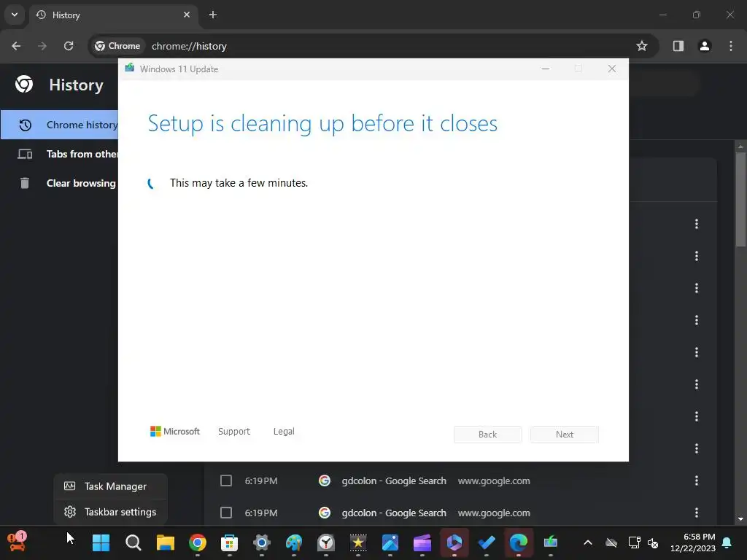This screenshot has height=560, width=747.
Task: Select the History browser tab
Action: click(x=113, y=15)
